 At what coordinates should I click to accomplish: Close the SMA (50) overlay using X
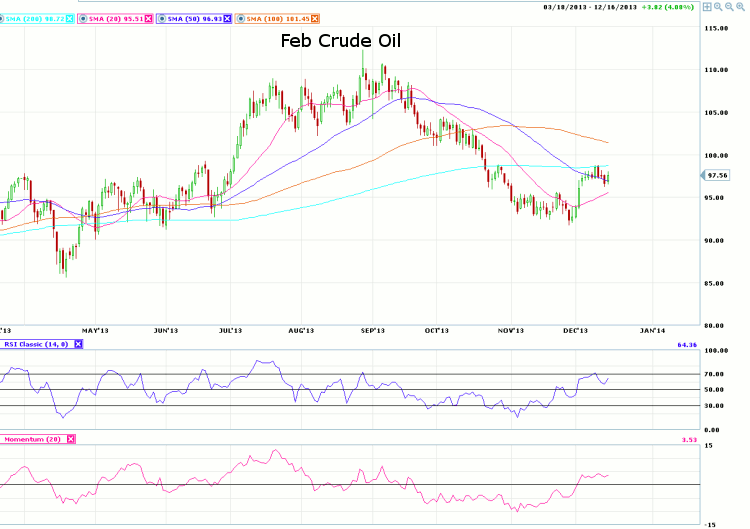coord(227,19)
